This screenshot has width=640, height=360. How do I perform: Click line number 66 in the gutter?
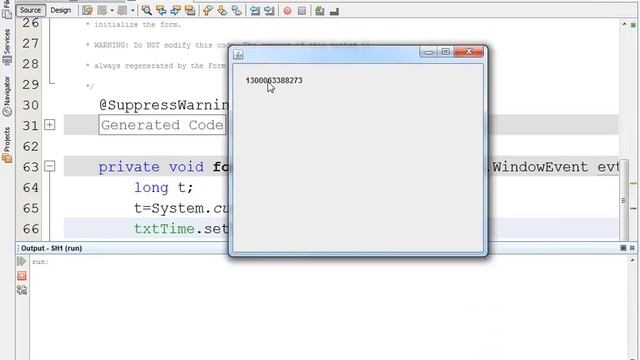[31, 229]
